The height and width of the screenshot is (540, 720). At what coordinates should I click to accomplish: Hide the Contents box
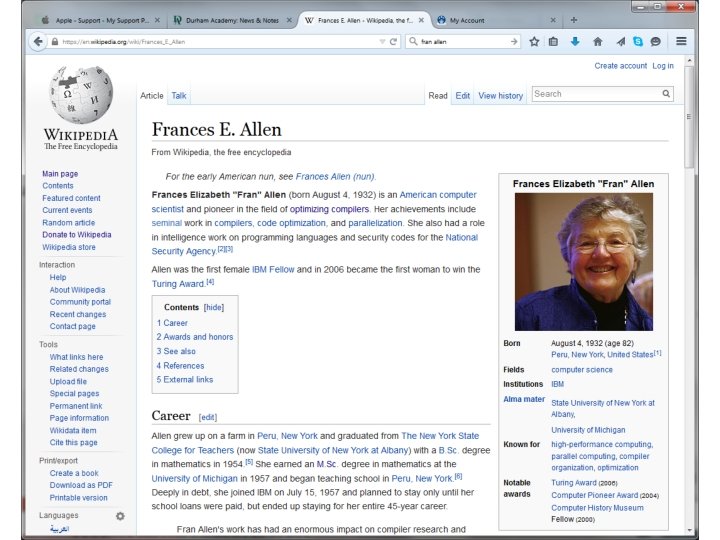pos(214,307)
